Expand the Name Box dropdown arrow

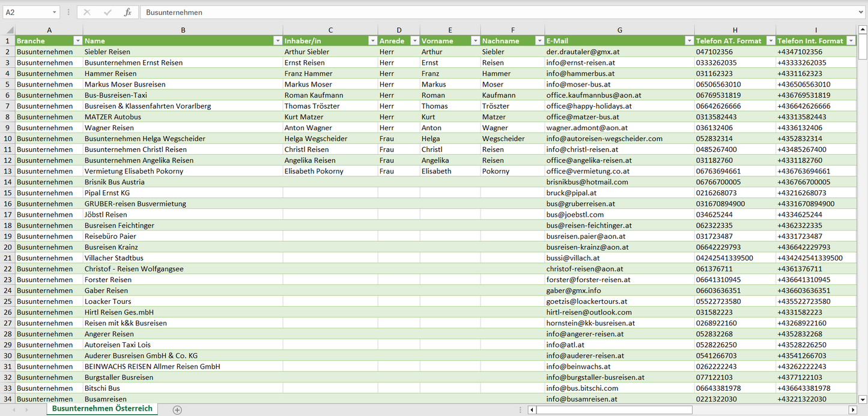pos(54,12)
